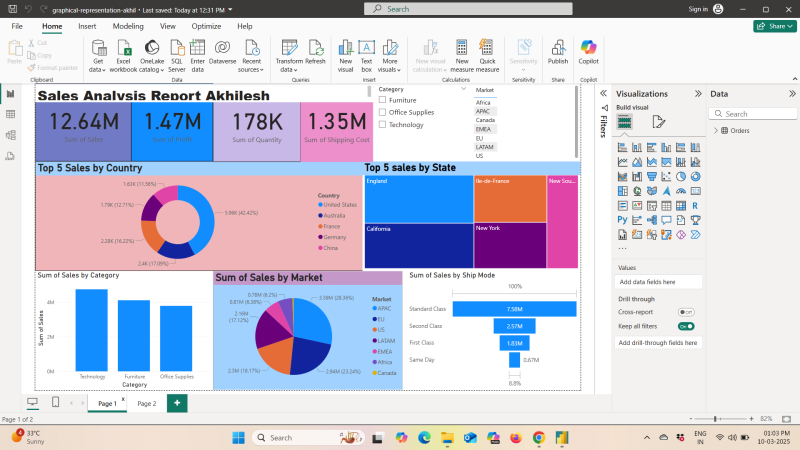Open DAX query view in left sidebar
Image resolution: width=800 pixels, height=450 pixels.
pos(10,156)
